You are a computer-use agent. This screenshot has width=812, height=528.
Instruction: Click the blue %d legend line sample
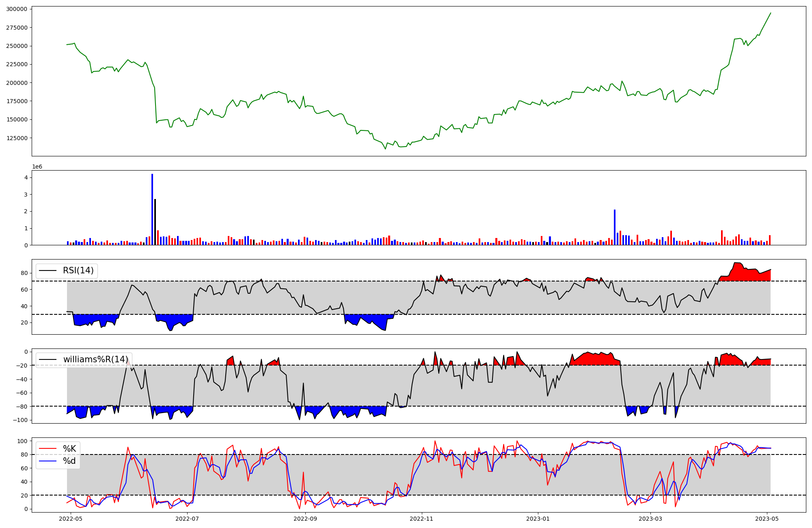point(47,461)
